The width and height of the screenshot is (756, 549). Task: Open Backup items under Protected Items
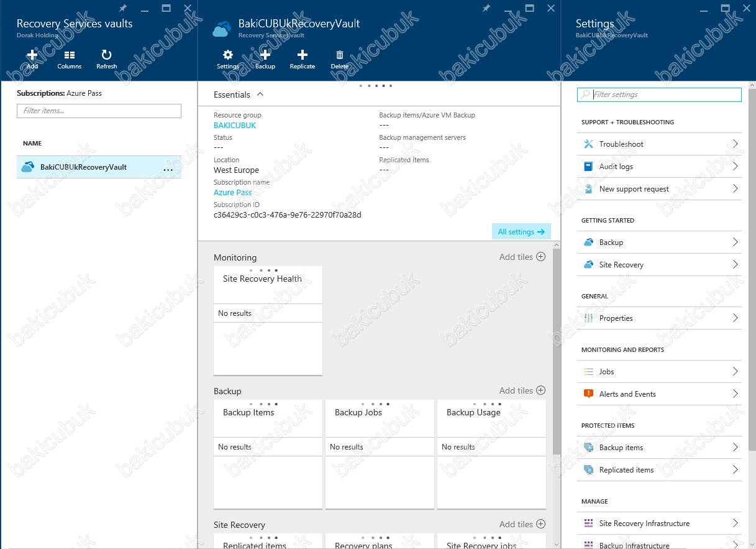click(x=659, y=448)
